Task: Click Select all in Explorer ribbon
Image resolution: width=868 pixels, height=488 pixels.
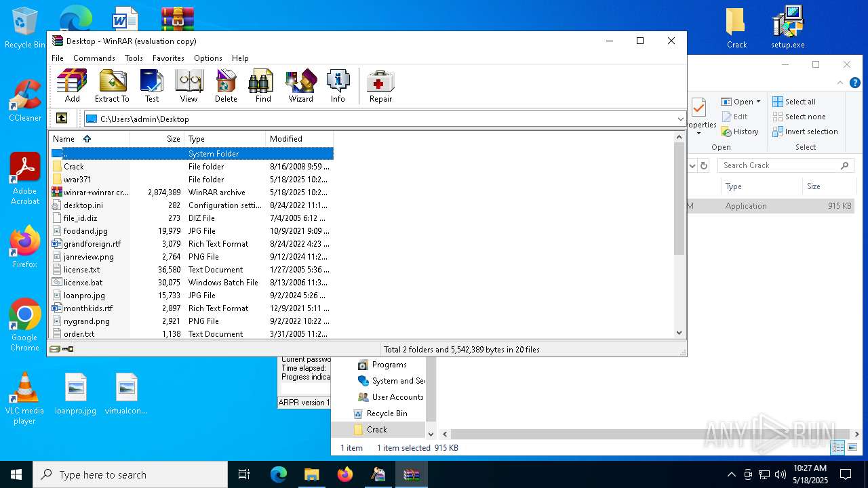Action: tap(794, 102)
